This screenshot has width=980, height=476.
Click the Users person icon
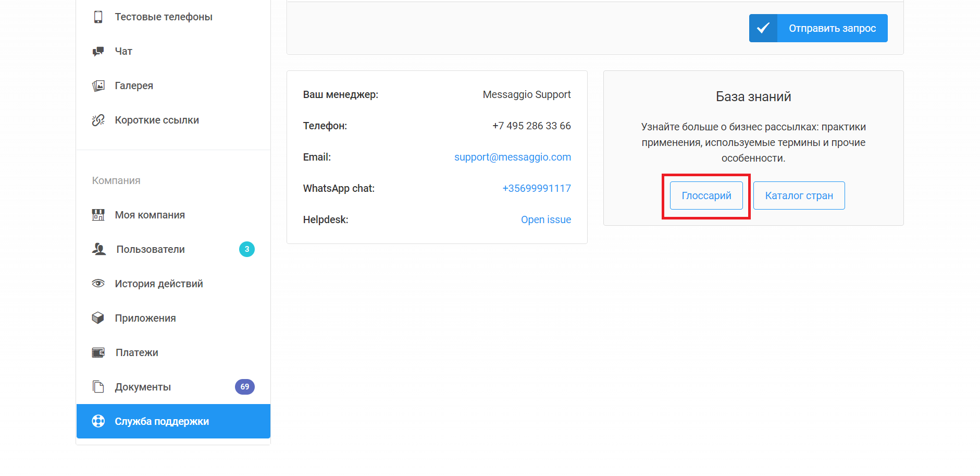click(99, 249)
